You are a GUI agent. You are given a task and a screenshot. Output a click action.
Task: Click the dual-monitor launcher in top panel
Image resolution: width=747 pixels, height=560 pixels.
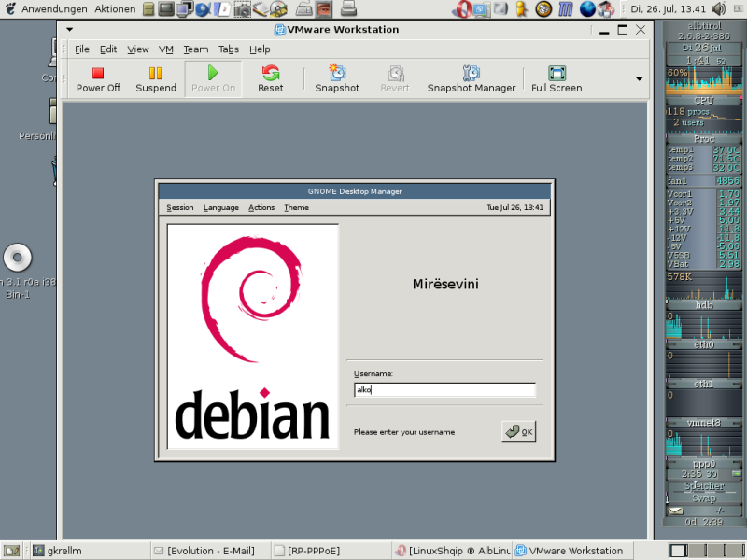184,9
